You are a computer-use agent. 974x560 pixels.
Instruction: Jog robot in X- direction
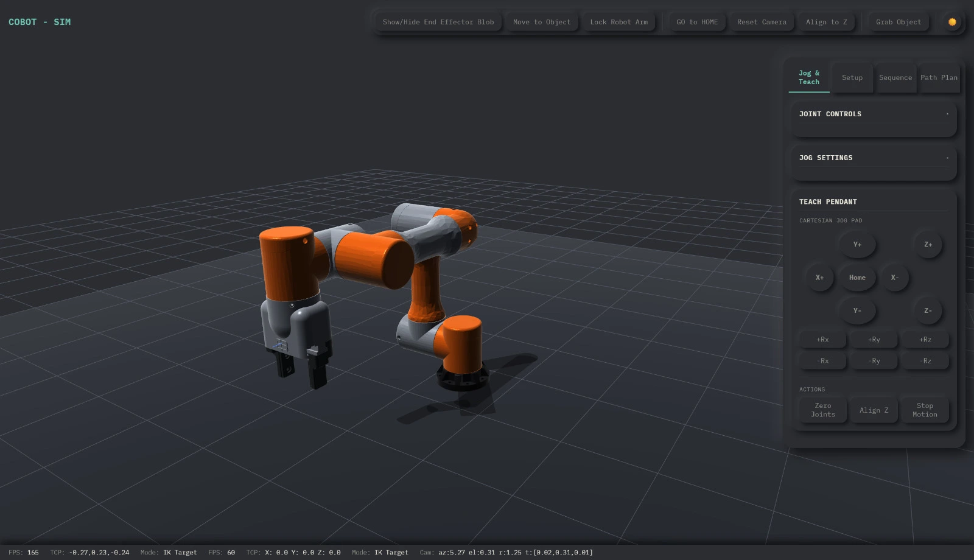click(x=895, y=278)
